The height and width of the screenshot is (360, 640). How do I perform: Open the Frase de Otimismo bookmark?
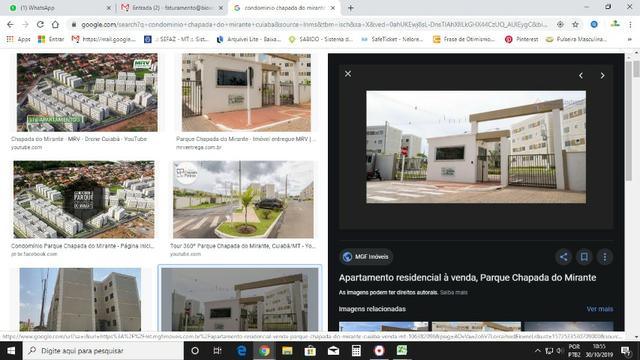464,39
